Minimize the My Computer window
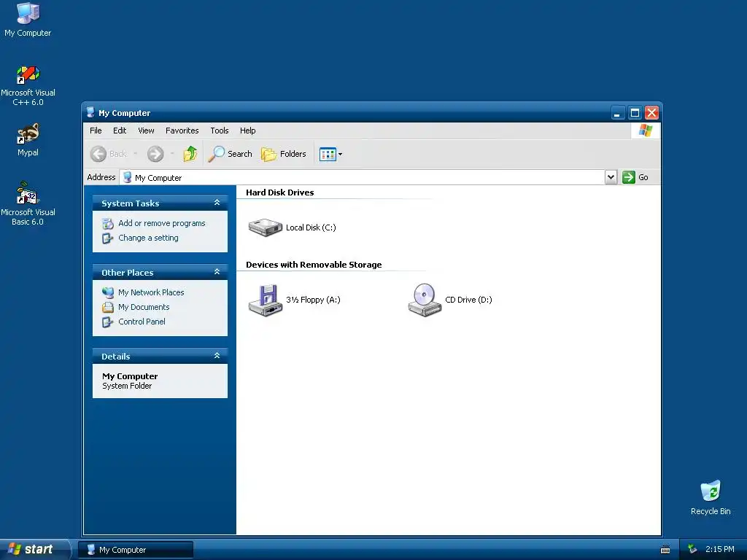This screenshot has width=747, height=560. click(618, 113)
